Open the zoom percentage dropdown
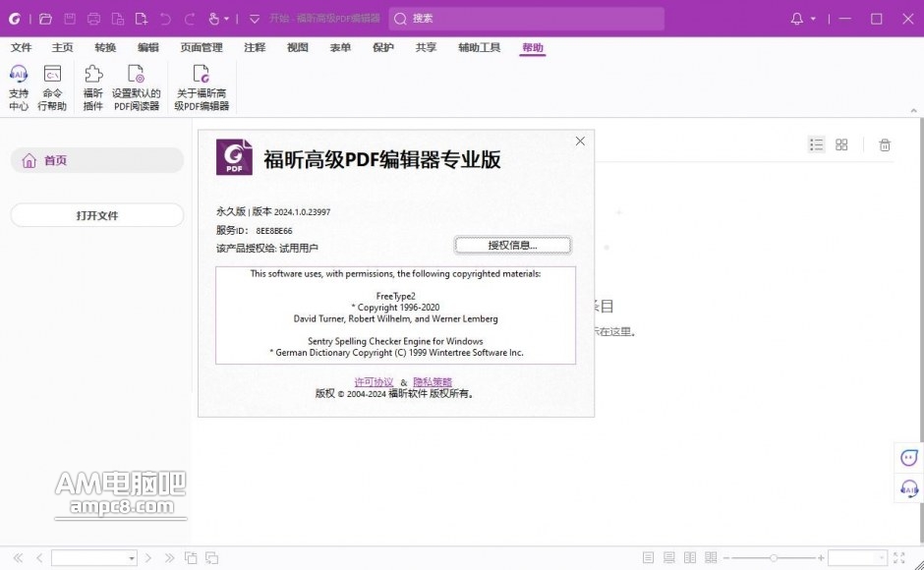The width and height of the screenshot is (924, 570). pyautogui.click(x=881, y=557)
